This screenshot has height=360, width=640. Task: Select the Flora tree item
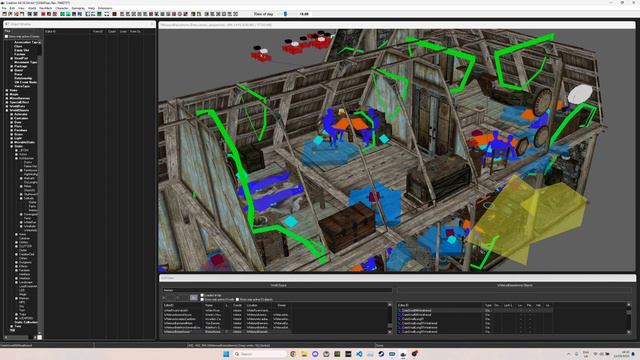(18, 126)
